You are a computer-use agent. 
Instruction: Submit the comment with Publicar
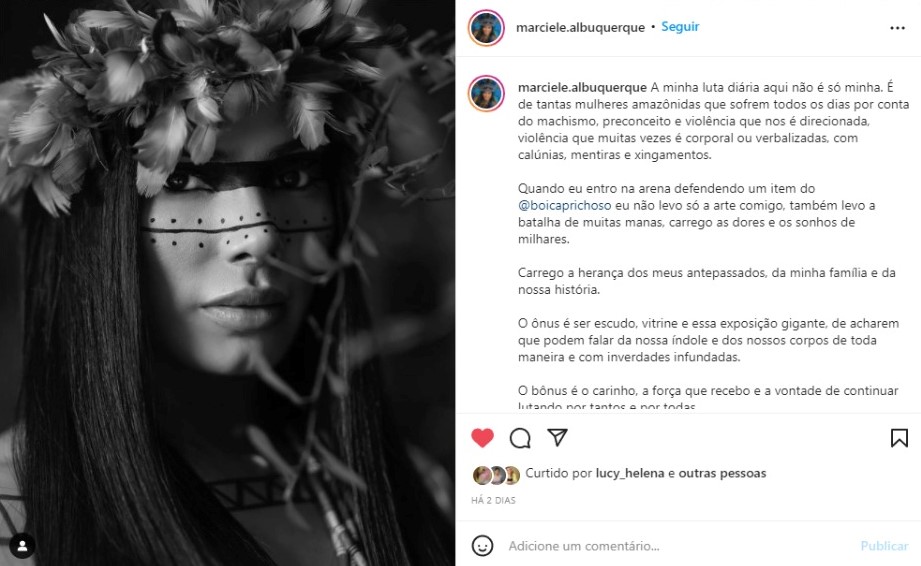pos(884,546)
